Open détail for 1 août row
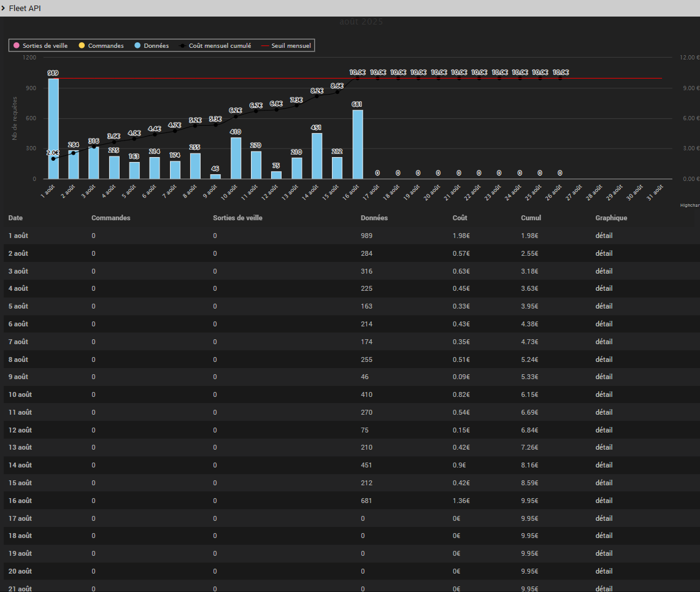 point(604,236)
